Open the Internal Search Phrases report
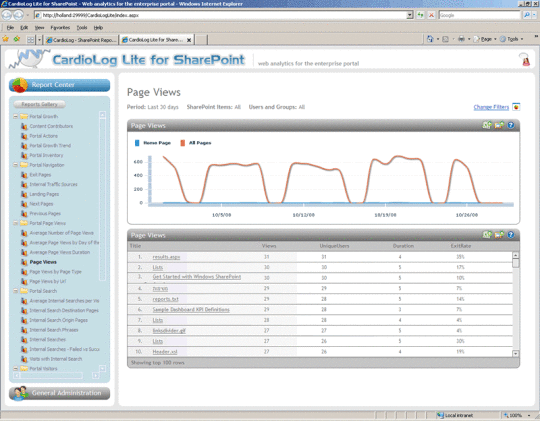The height and width of the screenshot is (421, 540). (x=54, y=330)
